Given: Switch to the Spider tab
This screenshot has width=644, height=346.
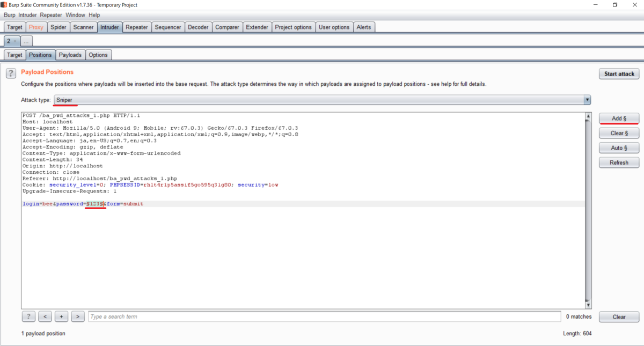Looking at the screenshot, I should coord(58,27).
